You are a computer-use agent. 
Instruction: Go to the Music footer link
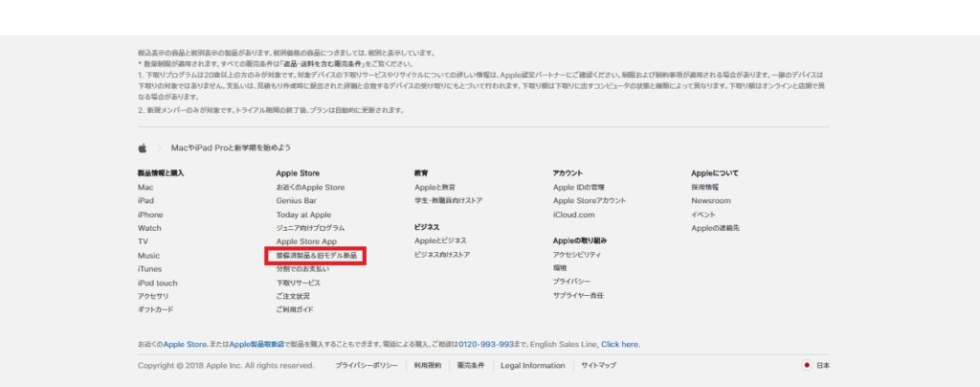(x=148, y=255)
